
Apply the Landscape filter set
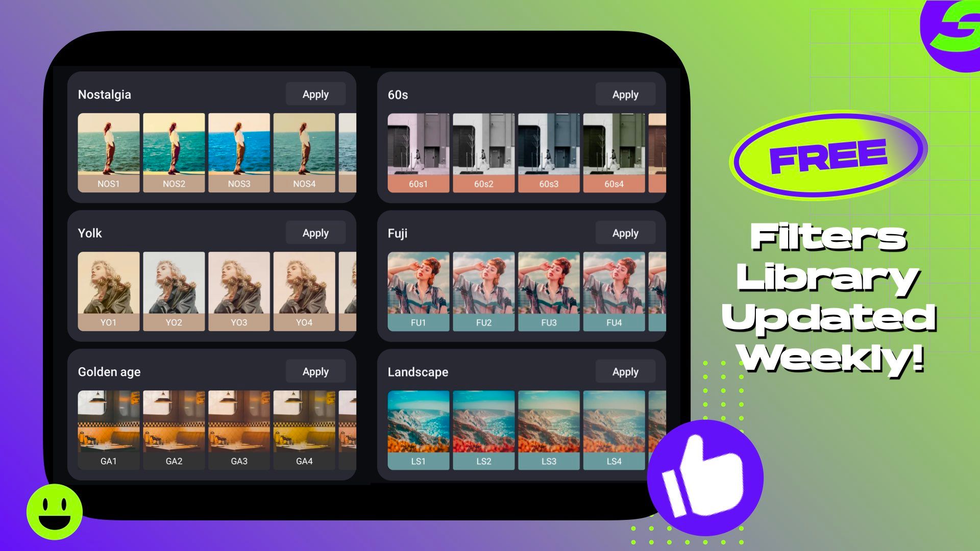coord(624,371)
